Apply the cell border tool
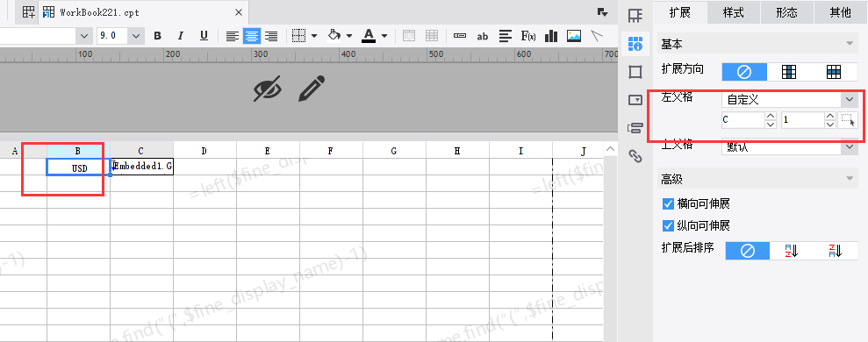 pos(298,36)
